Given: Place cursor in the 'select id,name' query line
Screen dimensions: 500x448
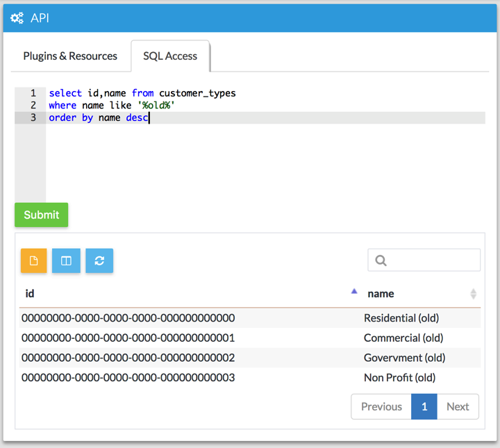Looking at the screenshot, I should click(x=142, y=93).
